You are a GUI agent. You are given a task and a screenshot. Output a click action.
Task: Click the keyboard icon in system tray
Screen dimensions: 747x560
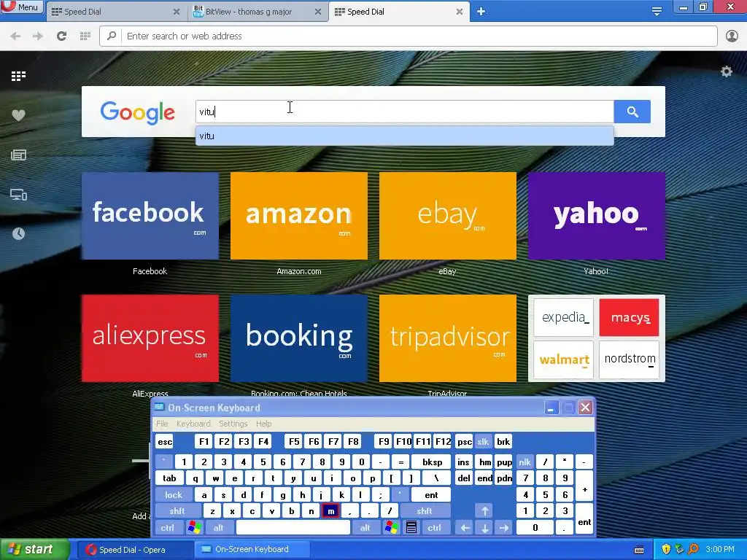click(x=639, y=550)
